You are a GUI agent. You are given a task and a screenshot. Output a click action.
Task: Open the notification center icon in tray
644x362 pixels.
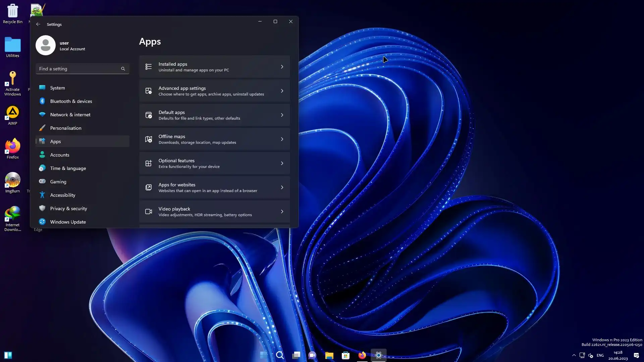(636, 355)
